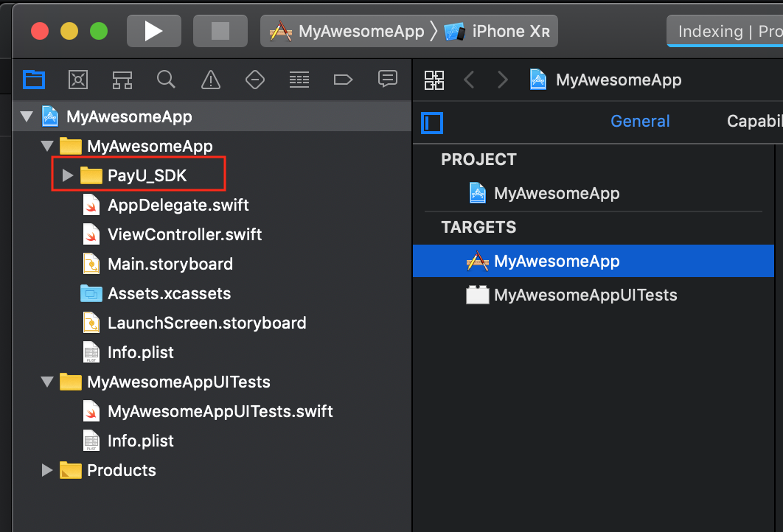Image resolution: width=783 pixels, height=532 pixels.
Task: Select MyAwesomeApp target under TARGETS
Action: click(x=594, y=261)
